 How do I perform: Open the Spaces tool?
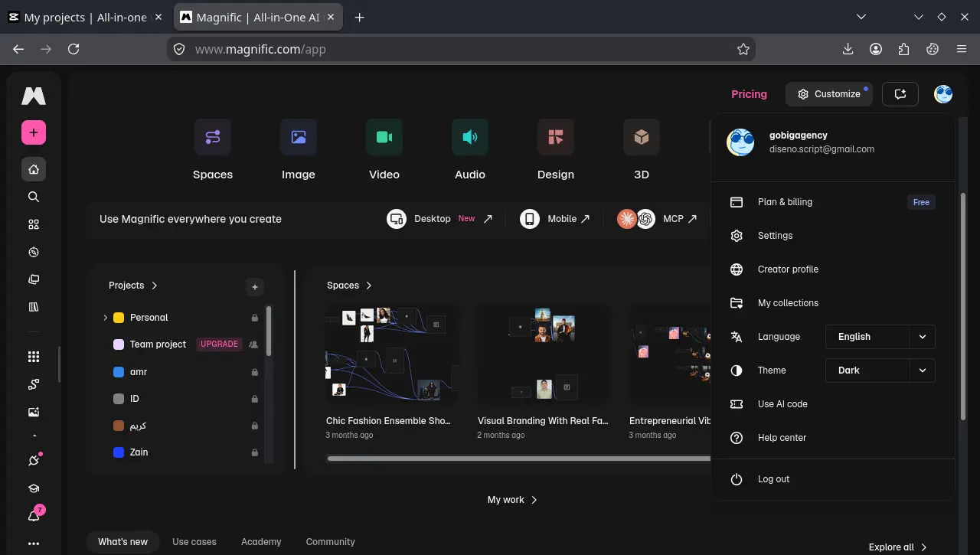click(x=213, y=150)
